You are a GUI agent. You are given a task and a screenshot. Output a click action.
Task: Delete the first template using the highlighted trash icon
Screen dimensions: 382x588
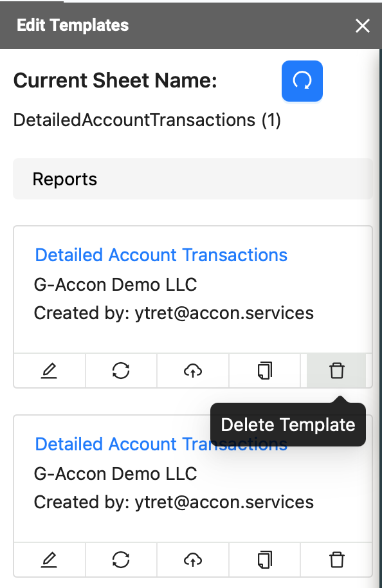coord(336,371)
